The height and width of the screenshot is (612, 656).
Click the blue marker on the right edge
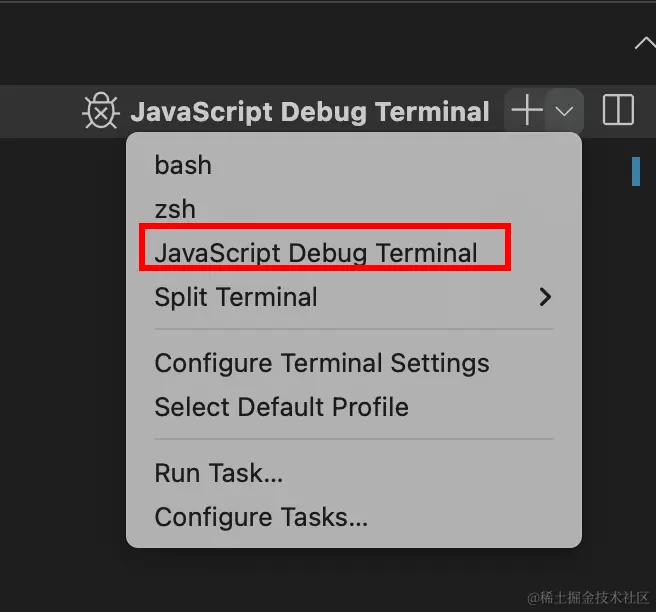tap(635, 171)
